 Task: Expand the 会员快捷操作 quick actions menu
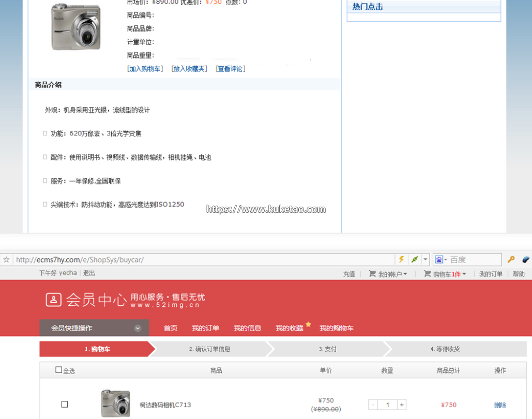click(94, 328)
